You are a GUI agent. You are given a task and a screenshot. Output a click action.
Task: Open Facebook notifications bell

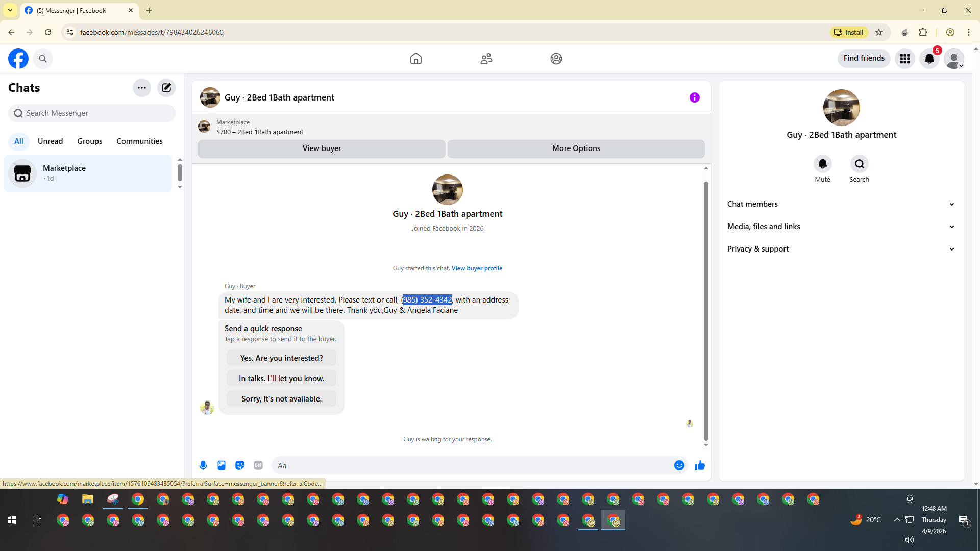(x=929, y=59)
